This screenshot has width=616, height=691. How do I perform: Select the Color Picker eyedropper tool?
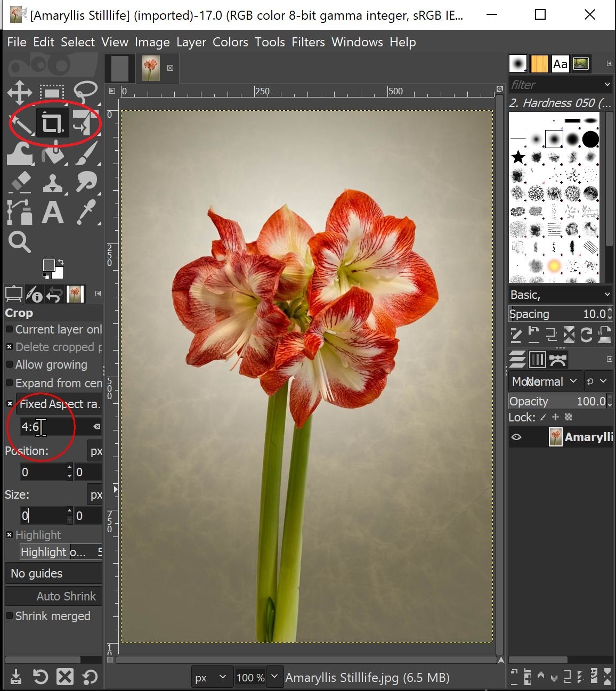pos(85,212)
